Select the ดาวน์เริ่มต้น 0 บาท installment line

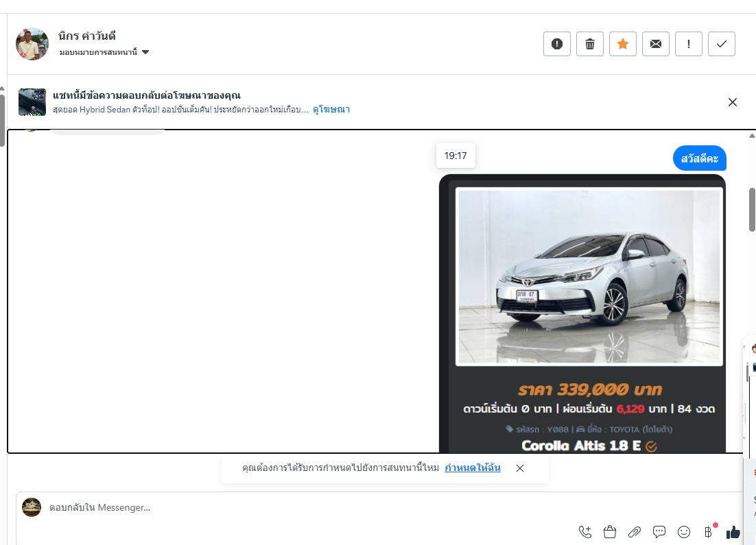pyautogui.click(x=589, y=409)
